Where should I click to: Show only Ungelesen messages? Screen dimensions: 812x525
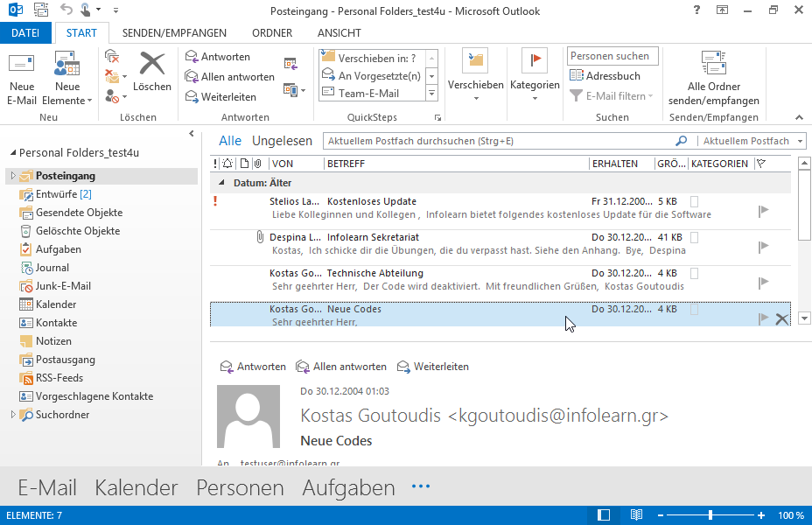[282, 141]
